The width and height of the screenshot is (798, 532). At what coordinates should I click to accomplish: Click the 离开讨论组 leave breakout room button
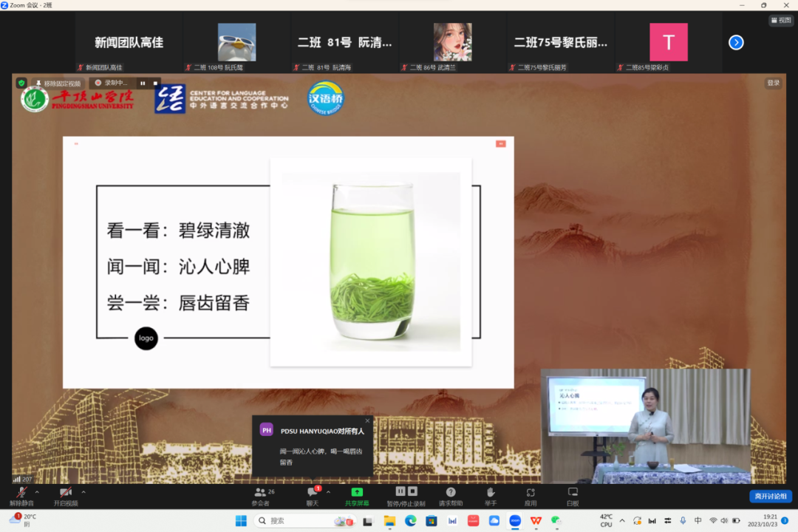[771, 497]
